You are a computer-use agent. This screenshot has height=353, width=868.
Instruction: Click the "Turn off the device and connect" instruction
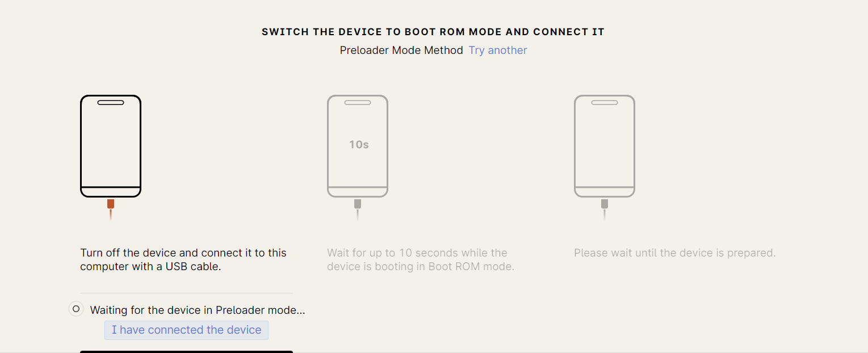(183, 260)
